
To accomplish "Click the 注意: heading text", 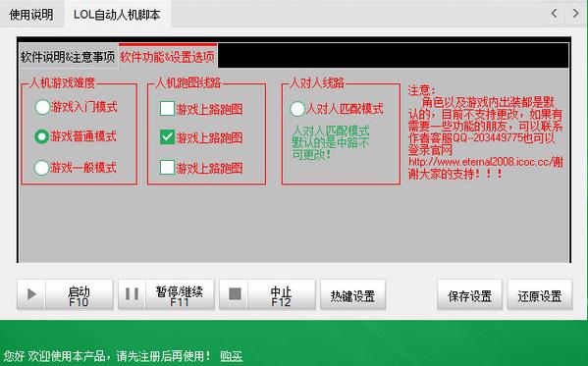I will point(422,90).
